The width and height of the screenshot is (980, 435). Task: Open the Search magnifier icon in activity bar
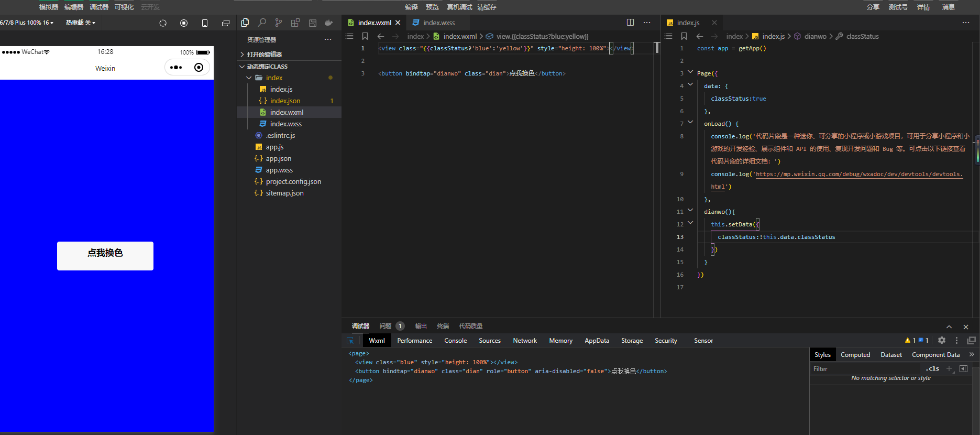(x=262, y=23)
